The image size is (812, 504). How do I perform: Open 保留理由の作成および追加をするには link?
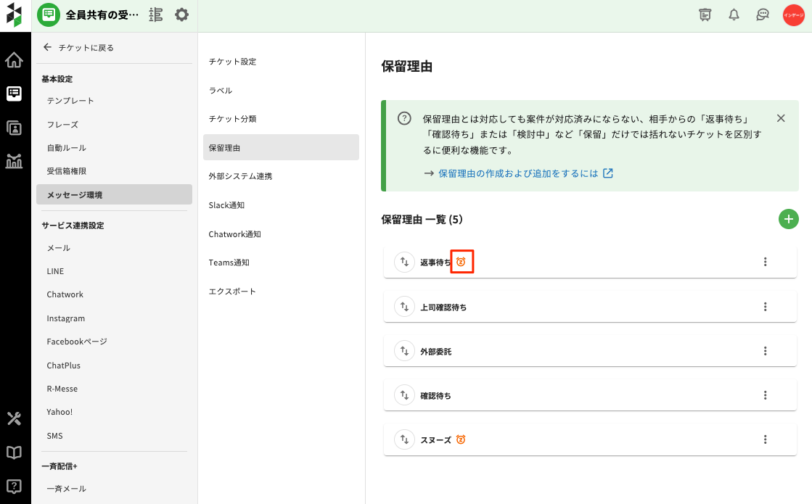click(x=518, y=174)
